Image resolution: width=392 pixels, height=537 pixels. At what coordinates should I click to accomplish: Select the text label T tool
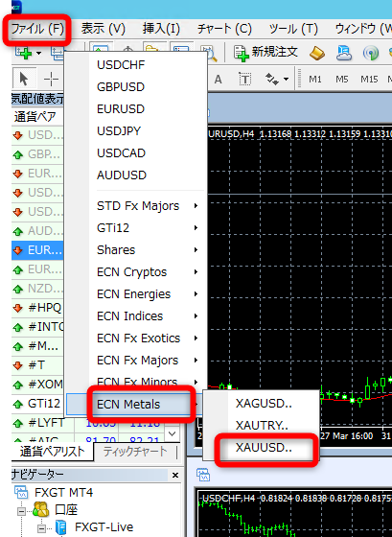(244, 80)
